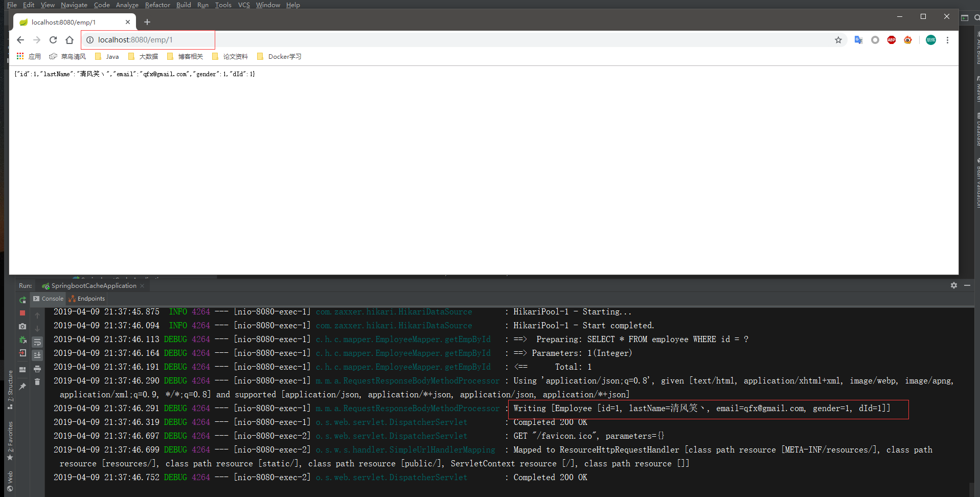Open the Weibo extension icon
The width and height of the screenshot is (980, 497).
(x=908, y=40)
